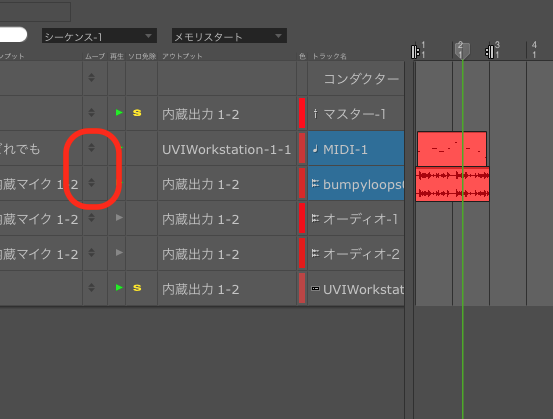Open 内蔵出力 1-2 output of マスター-1
Screen dimensions: 553x419
coord(200,114)
